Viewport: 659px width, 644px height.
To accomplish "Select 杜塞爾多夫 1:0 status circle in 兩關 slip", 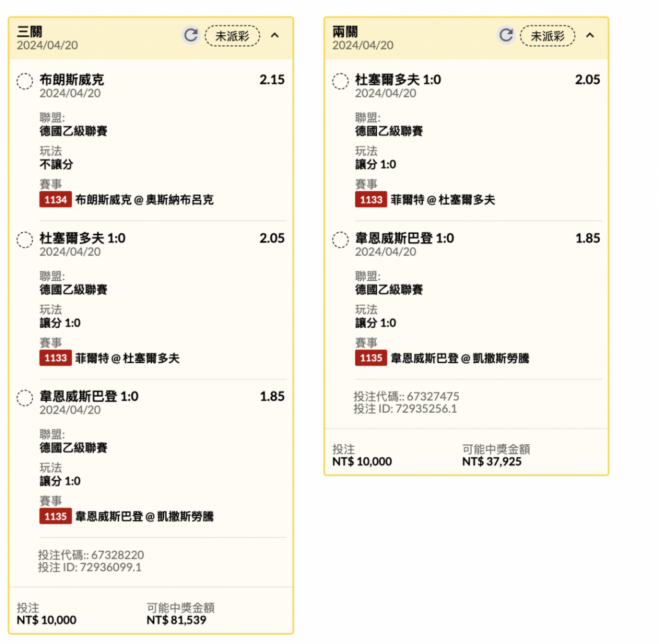I will [340, 81].
